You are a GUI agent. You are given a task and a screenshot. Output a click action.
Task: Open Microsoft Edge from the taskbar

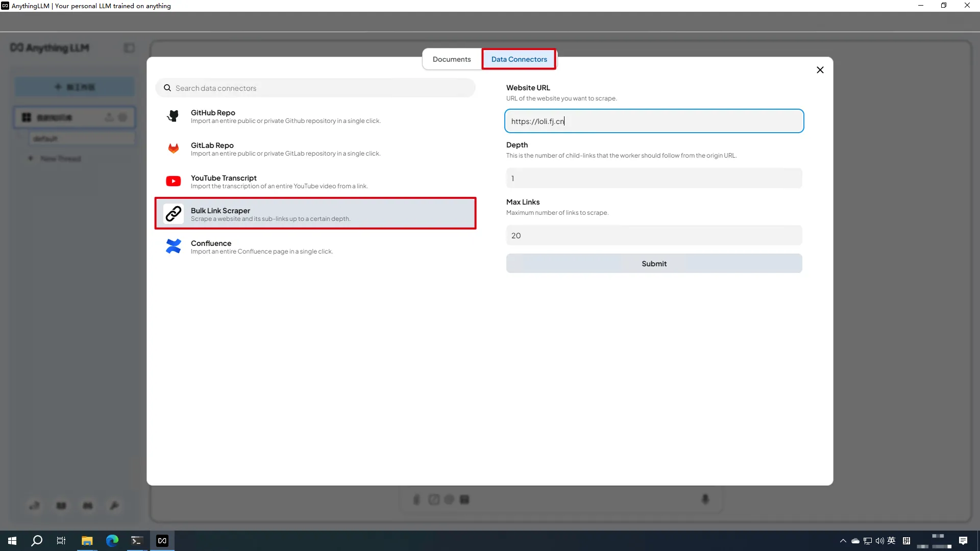point(112,541)
